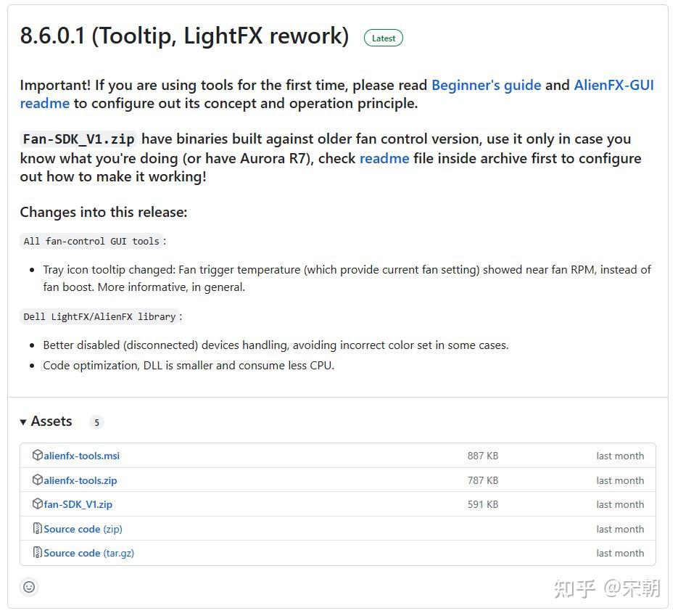Click the 8.6.0.1 release title heading
678x616 pixels.
coord(184,37)
